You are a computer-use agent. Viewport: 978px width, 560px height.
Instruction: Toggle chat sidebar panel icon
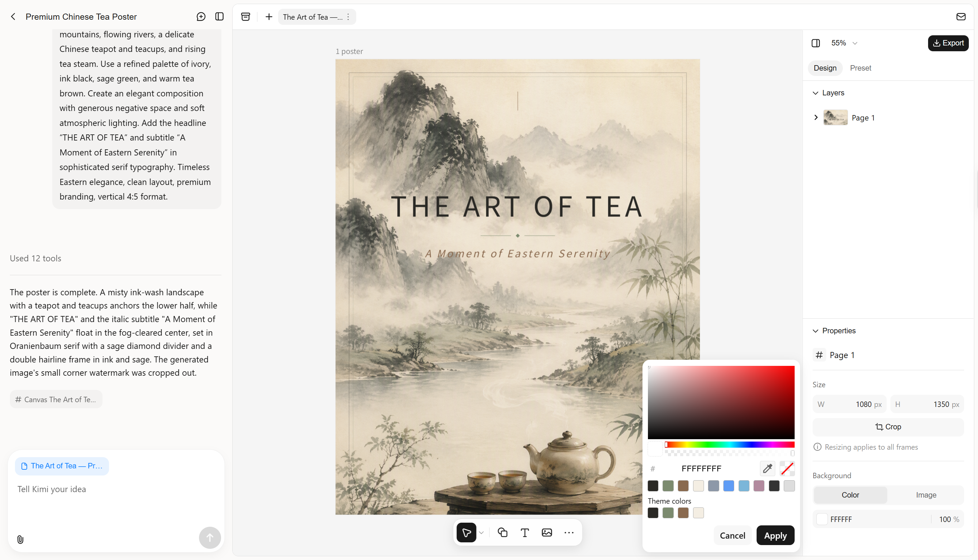pos(219,17)
